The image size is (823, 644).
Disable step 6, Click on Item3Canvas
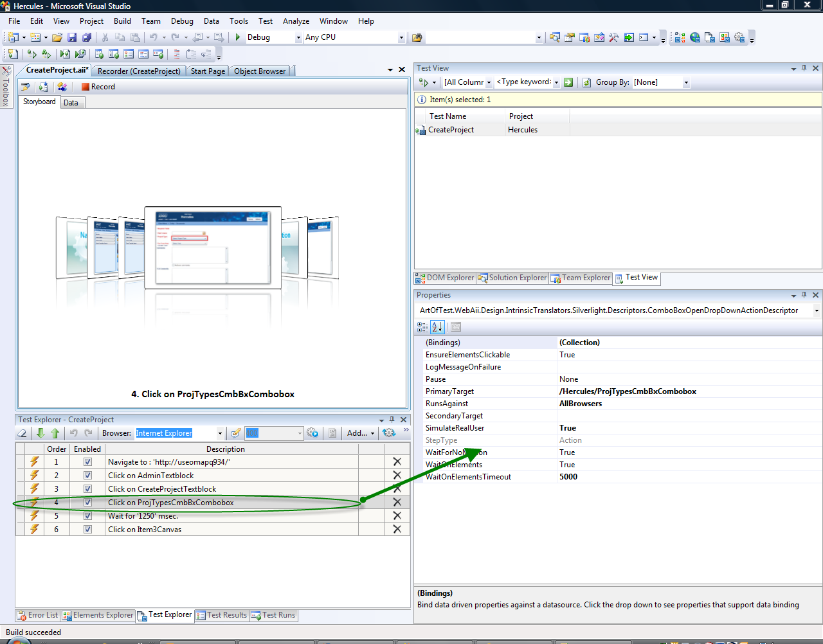pos(87,530)
